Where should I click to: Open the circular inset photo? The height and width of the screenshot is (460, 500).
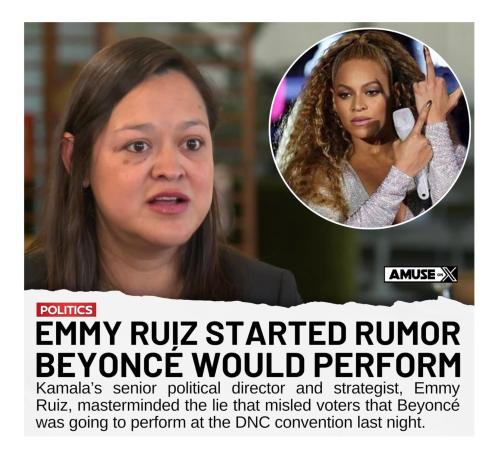[370, 129]
